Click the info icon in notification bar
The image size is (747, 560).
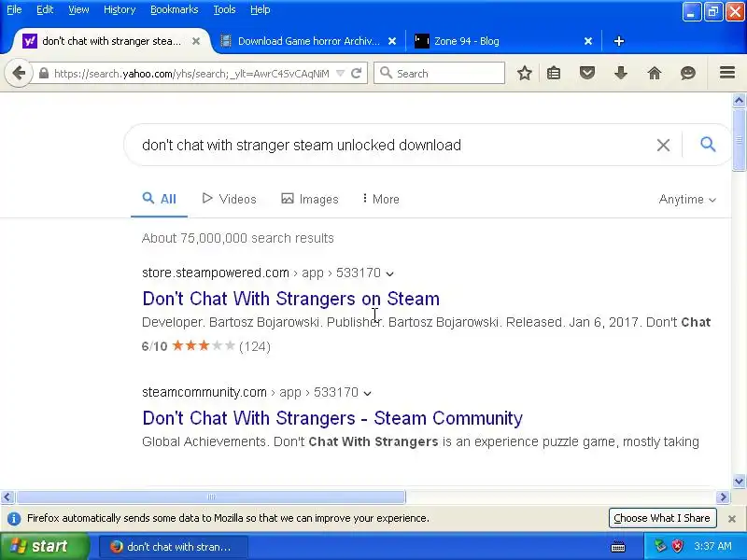(14, 519)
